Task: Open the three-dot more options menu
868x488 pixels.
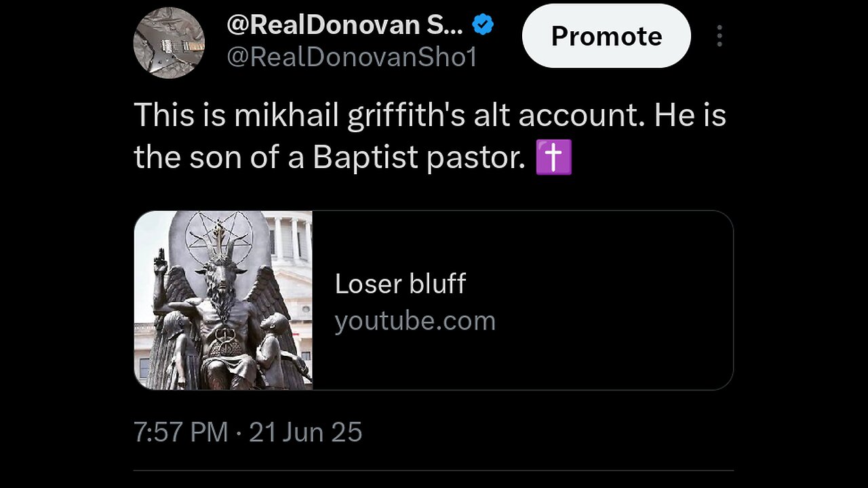Action: (x=719, y=36)
